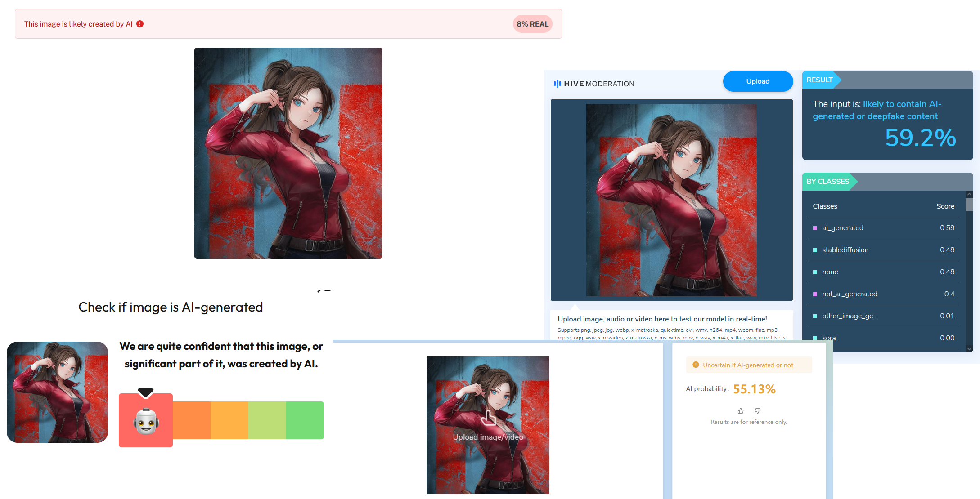This screenshot has width=980, height=499.
Task: Click the red exclamation alert icon
Action: [140, 24]
